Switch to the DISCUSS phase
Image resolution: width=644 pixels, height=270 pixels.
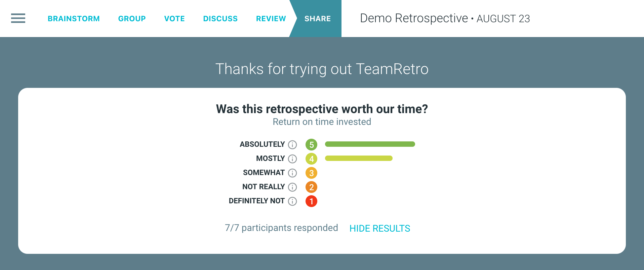pyautogui.click(x=220, y=19)
